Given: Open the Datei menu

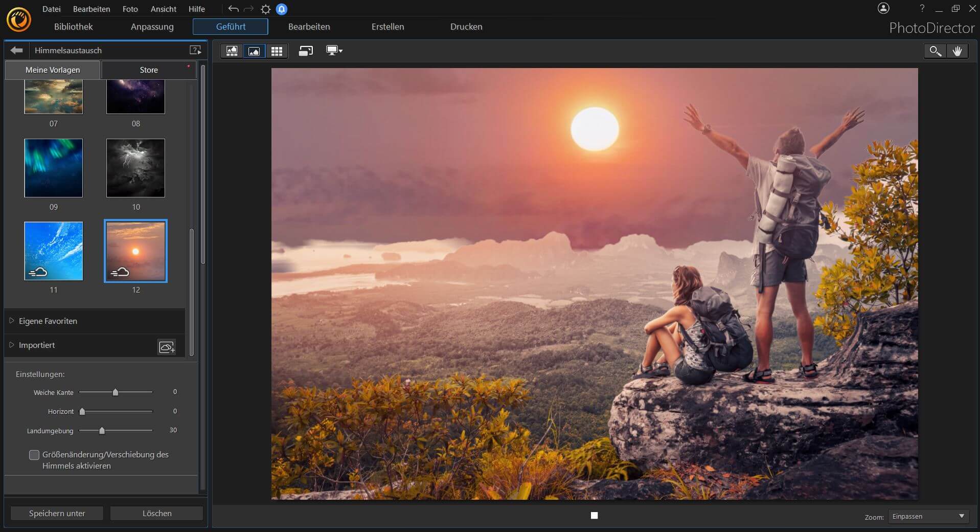Looking at the screenshot, I should (52, 9).
